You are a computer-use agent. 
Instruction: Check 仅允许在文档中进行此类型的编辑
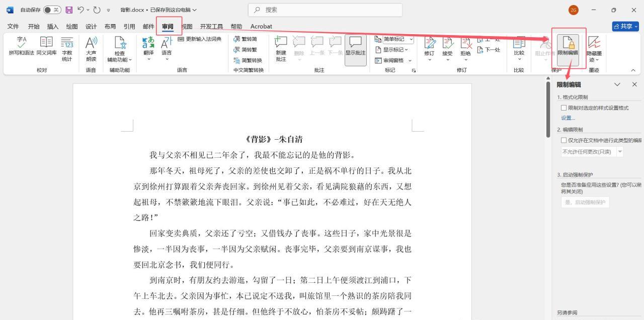[563, 140]
